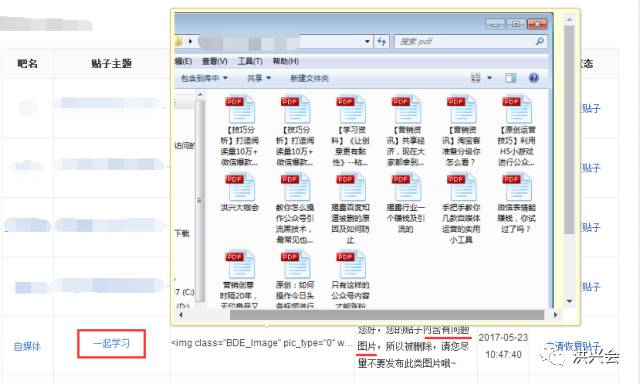Open the 工具(T) menu
640x384 pixels.
pos(250,61)
